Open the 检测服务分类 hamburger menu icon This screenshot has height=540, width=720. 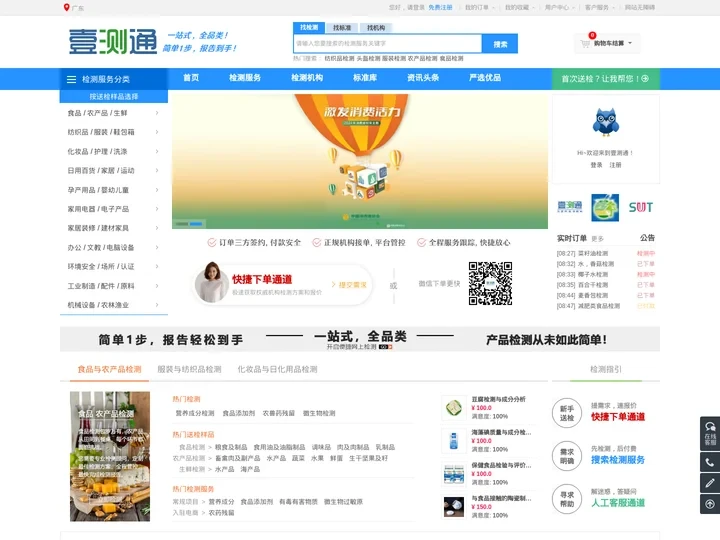tap(72, 79)
